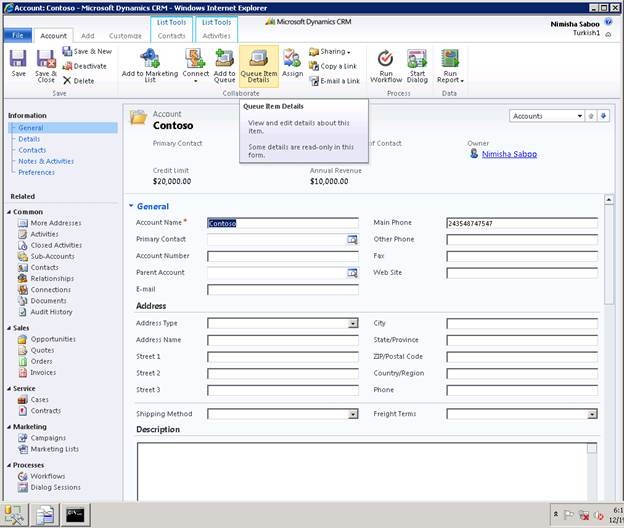Open the Freight Terms dropdown
This screenshot has width=624, height=528.
tap(592, 414)
